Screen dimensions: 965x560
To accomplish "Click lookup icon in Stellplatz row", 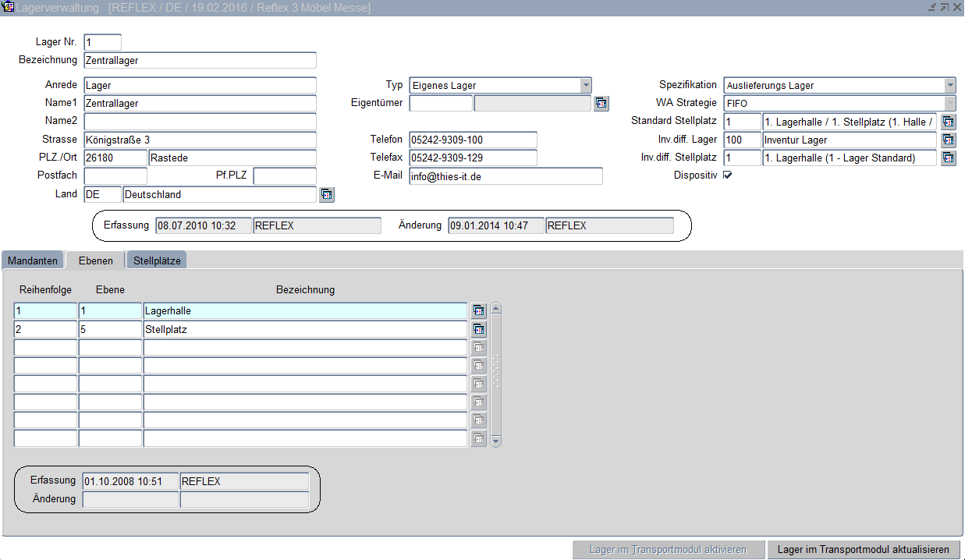I will coord(478,330).
